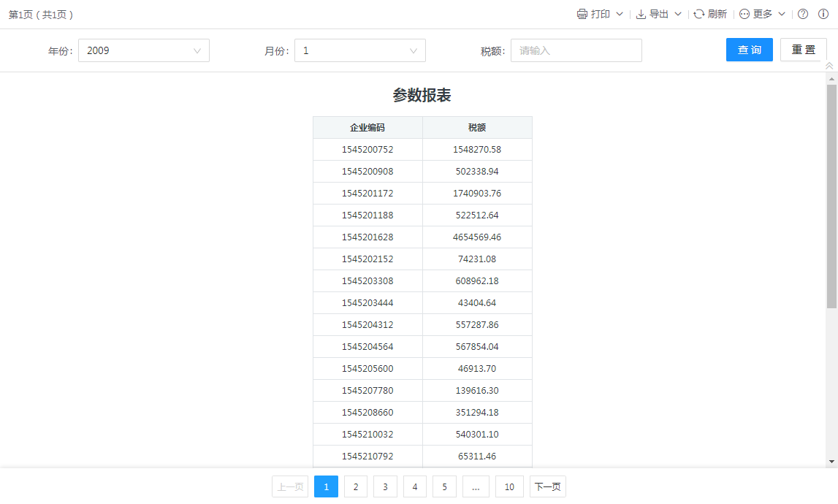Go to page 2
This screenshot has width=838, height=504.
[356, 486]
